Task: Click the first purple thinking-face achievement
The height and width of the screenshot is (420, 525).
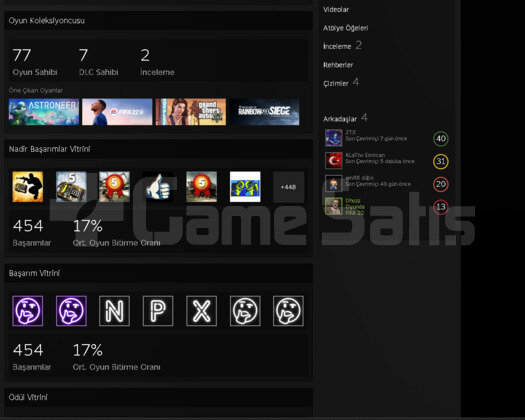Action: pyautogui.click(x=28, y=311)
